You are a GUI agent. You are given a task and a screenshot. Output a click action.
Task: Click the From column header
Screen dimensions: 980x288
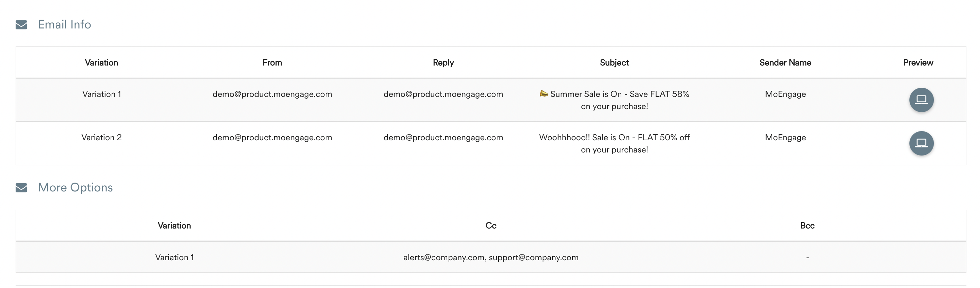point(272,63)
